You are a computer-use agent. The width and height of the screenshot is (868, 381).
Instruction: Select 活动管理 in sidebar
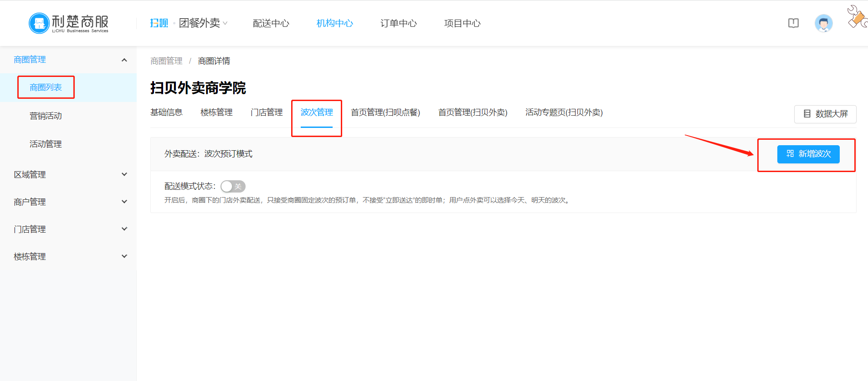(46, 144)
